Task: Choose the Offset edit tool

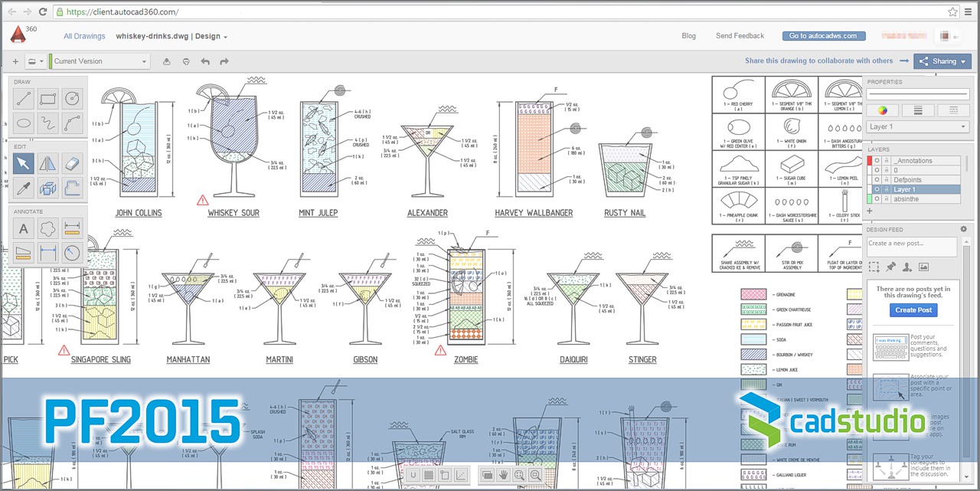Action: [x=71, y=187]
